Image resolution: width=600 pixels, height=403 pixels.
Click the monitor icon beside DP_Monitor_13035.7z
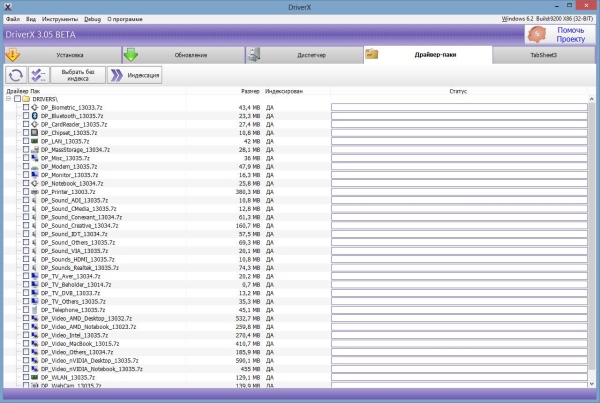35,175
